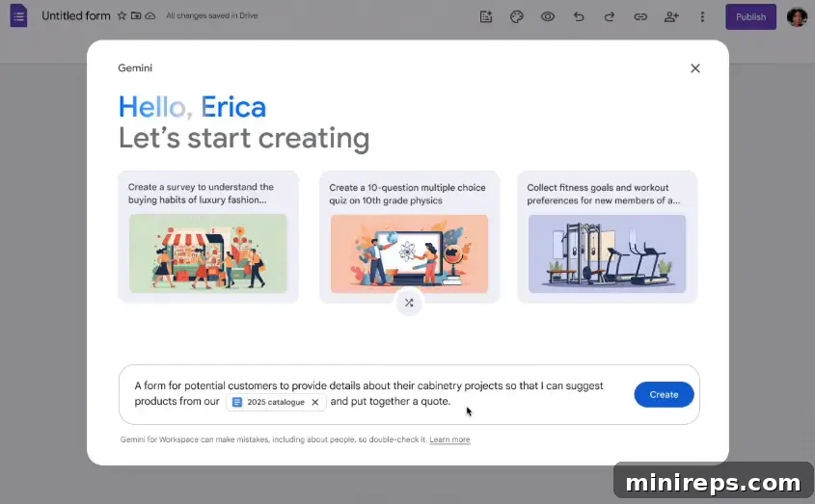Copy responder link icon
Image resolution: width=815 pixels, height=504 pixels.
pos(640,16)
